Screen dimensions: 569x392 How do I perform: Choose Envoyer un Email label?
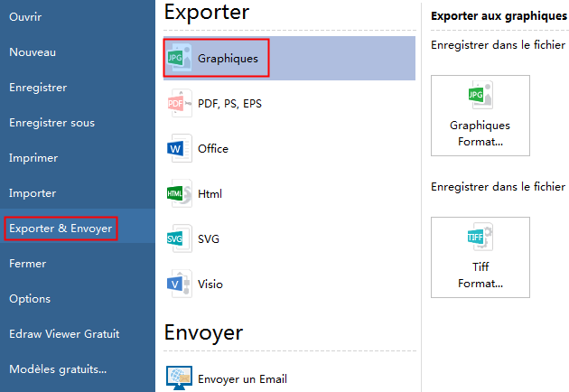[242, 379]
